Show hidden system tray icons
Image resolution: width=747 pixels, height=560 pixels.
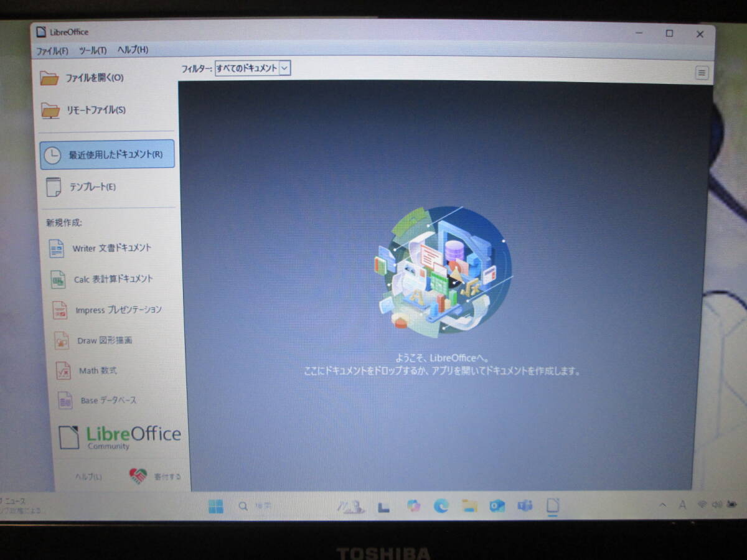pos(662,505)
